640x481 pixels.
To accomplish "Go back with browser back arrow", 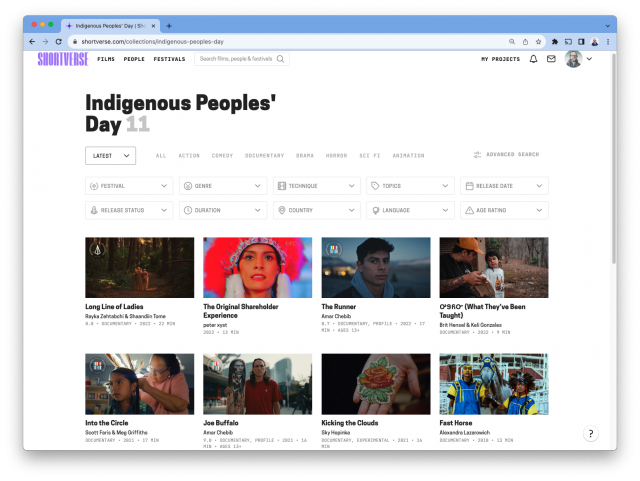I will click(32, 42).
